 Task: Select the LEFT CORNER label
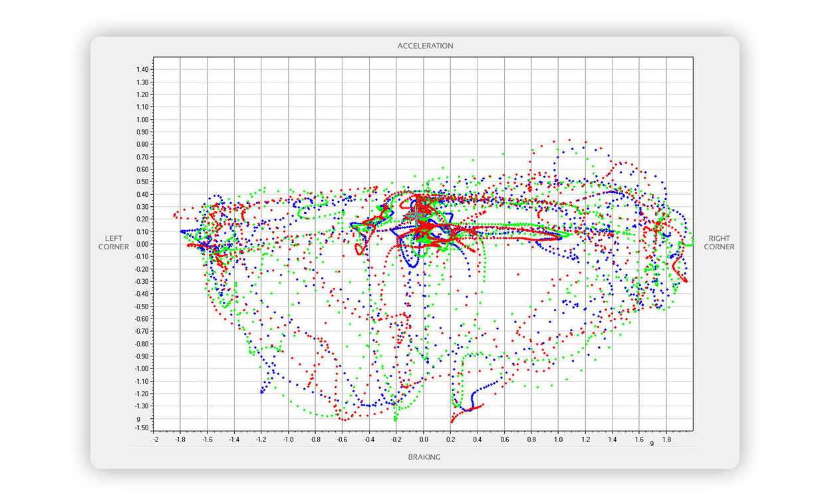114,243
